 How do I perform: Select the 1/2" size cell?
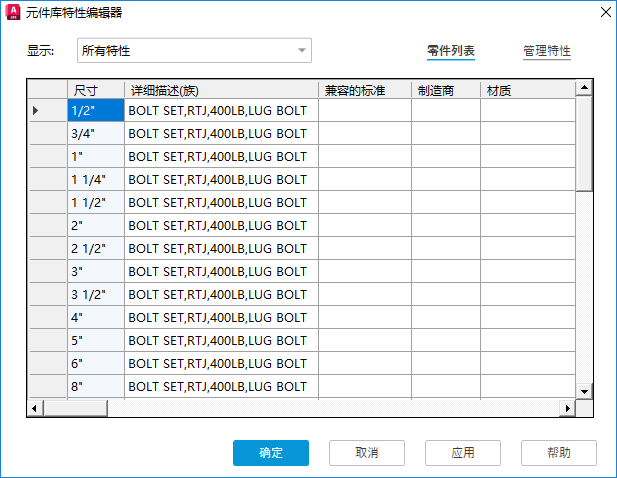tap(95, 110)
